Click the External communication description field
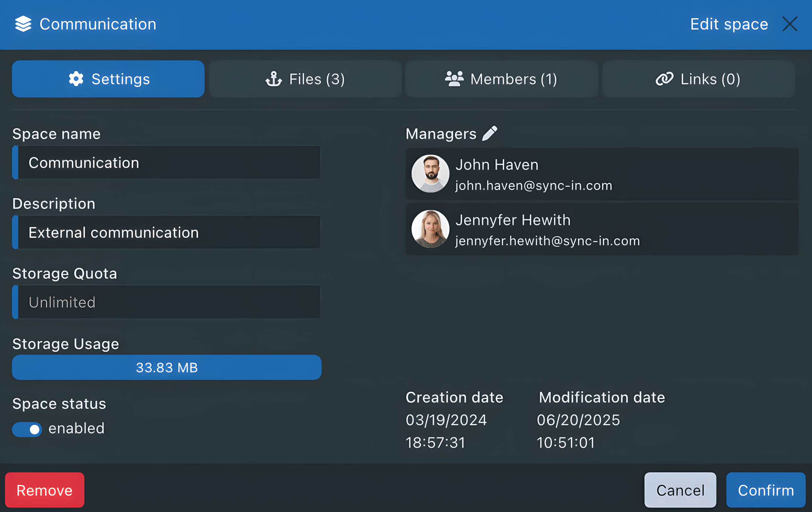This screenshot has width=812, height=512. [169, 232]
